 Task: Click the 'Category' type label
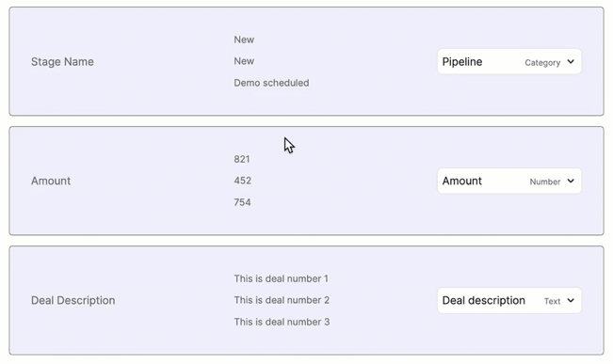(542, 62)
